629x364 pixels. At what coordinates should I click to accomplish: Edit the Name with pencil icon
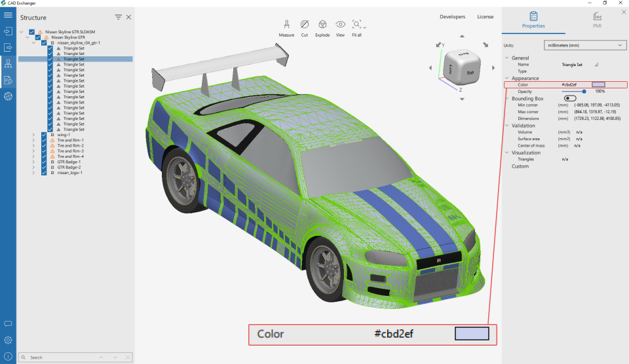coord(597,65)
